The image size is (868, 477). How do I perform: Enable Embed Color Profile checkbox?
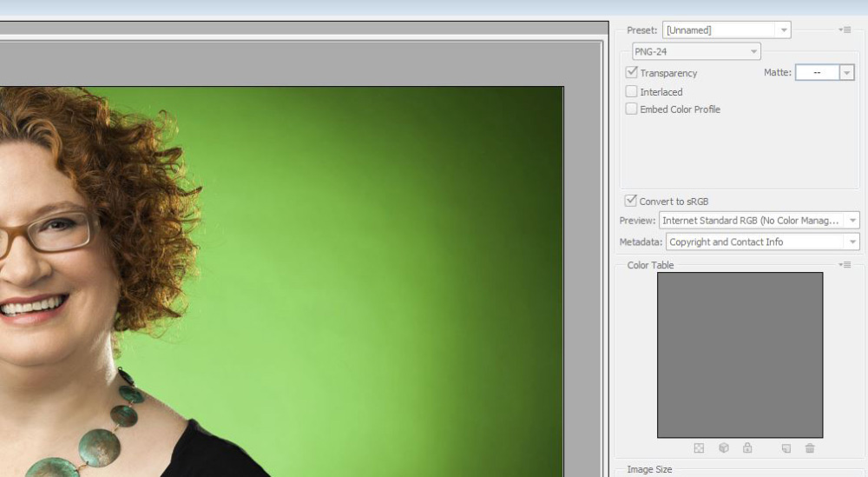(631, 109)
